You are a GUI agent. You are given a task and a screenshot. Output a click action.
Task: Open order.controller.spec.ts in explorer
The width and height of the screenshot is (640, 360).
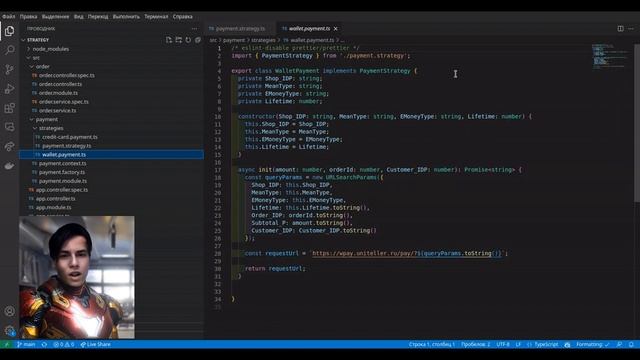tap(67, 76)
